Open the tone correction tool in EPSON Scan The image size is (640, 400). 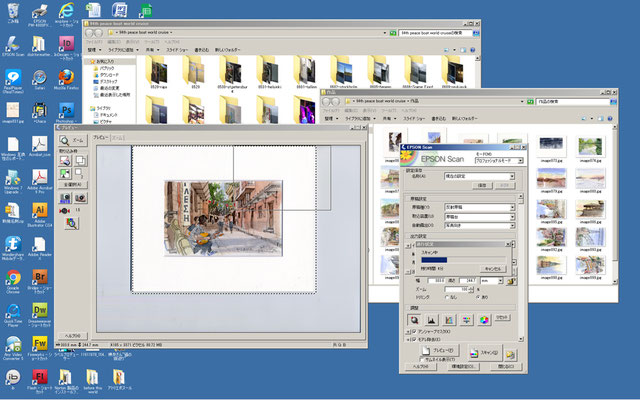tap(449, 320)
